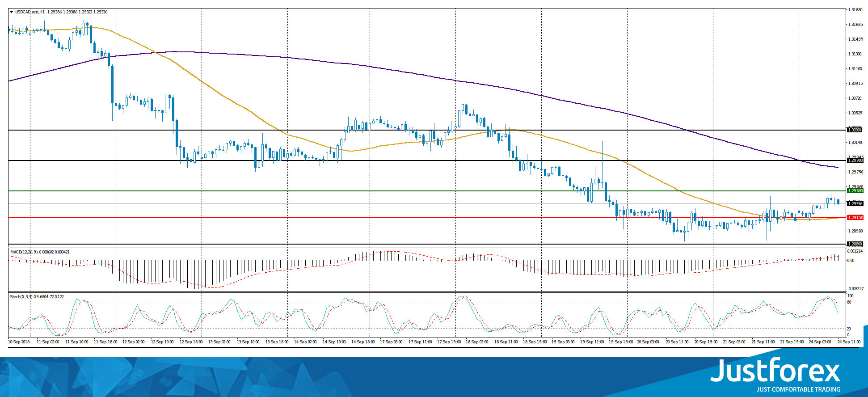Click the 1.31880 price axis label

855,9
